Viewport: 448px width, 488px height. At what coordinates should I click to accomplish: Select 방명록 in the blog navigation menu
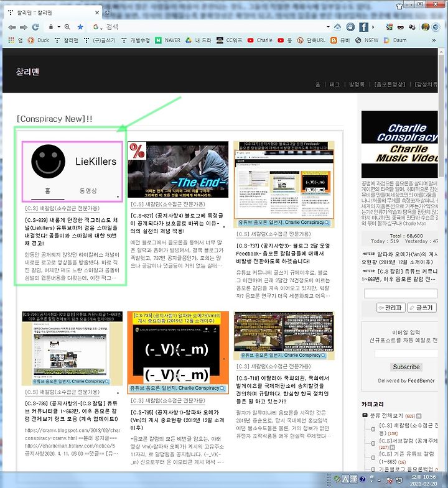[357, 85]
